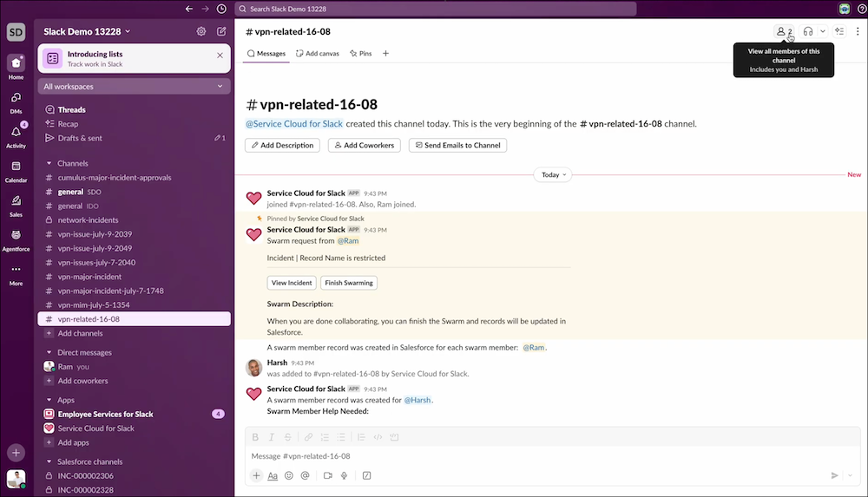Open huddle options dropdown arrow

(x=823, y=31)
